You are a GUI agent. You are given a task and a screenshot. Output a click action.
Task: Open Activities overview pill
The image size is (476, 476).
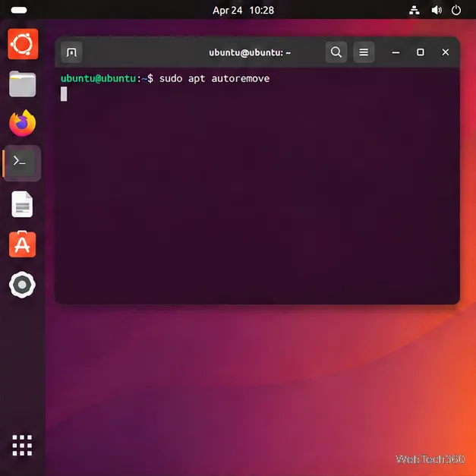tap(19, 11)
